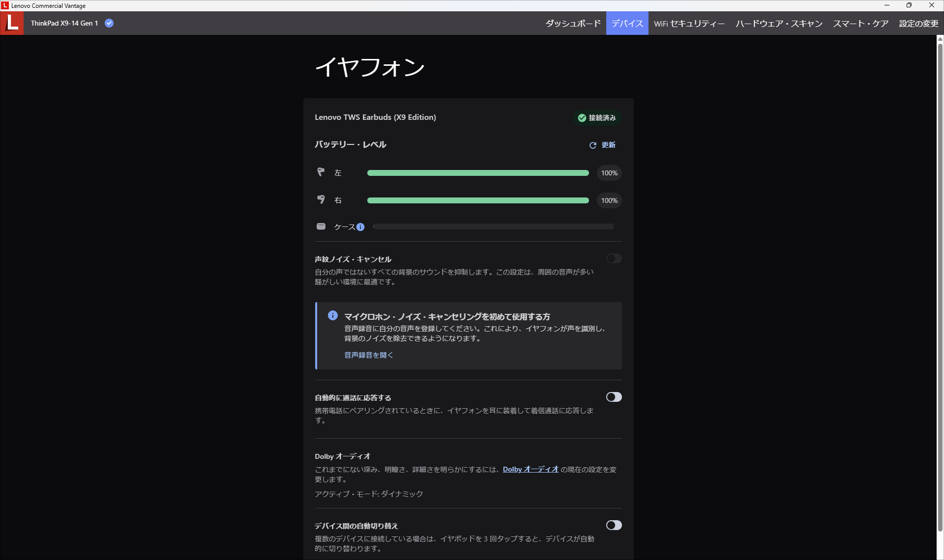
Task: Open the Dolby オーディオ hyperlink
Action: [x=531, y=469]
